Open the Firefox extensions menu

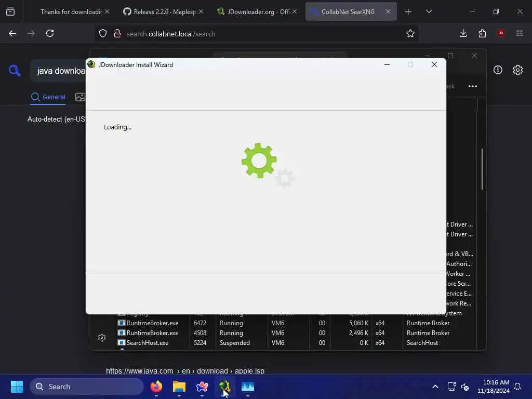(x=482, y=33)
